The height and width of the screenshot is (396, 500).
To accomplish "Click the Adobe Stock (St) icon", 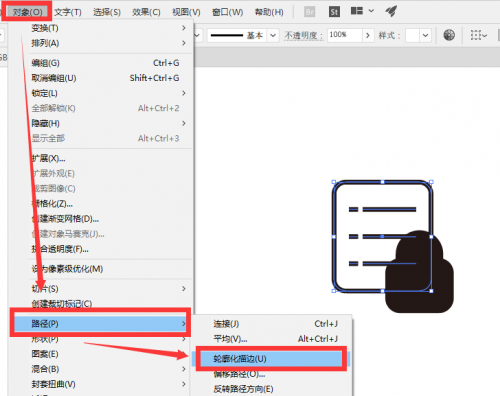I will [x=334, y=12].
